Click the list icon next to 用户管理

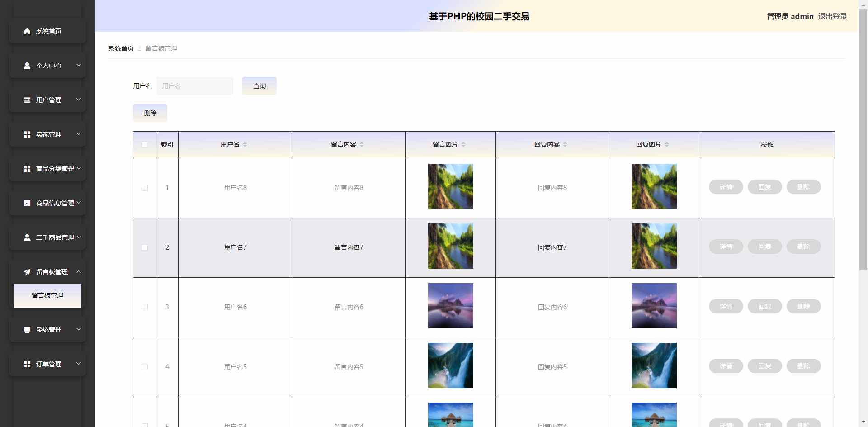click(x=27, y=100)
